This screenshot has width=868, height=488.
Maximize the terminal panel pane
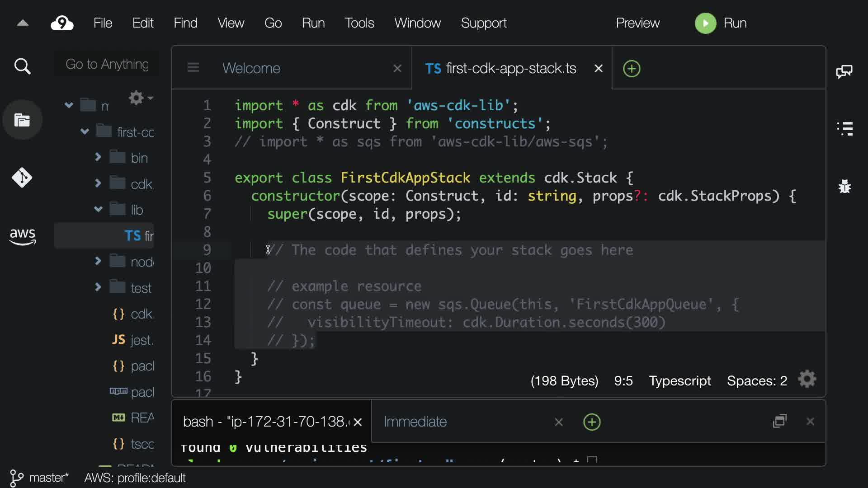pyautogui.click(x=780, y=421)
